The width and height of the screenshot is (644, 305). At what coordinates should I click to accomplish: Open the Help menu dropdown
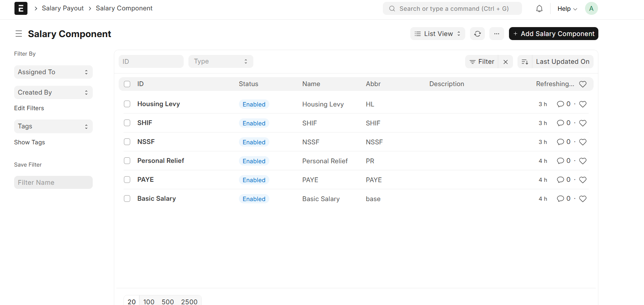567,9
